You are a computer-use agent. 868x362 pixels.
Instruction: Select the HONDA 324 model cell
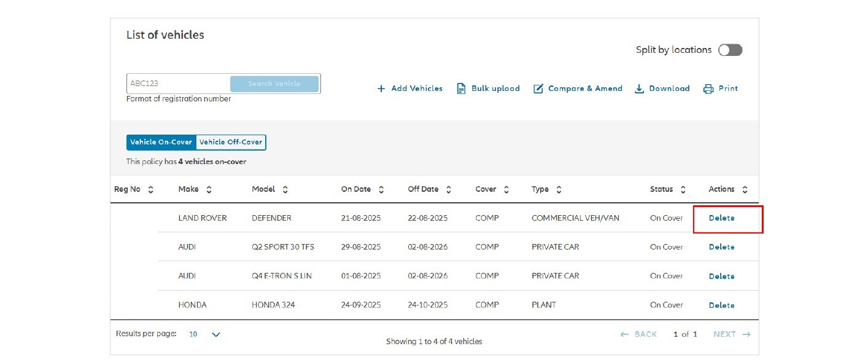(273, 305)
